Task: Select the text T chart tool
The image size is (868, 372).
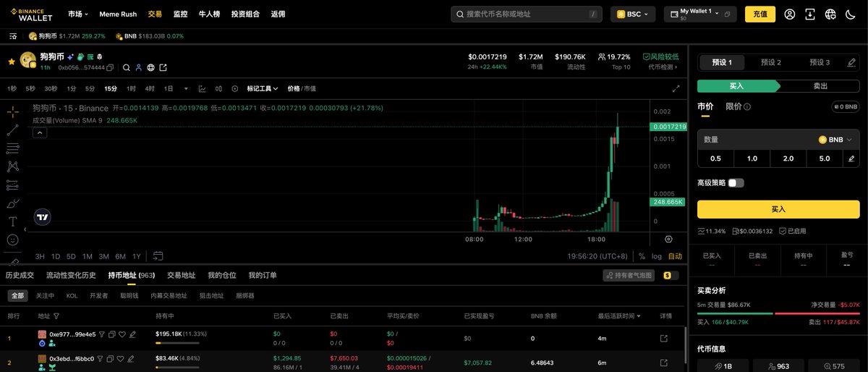Action: point(13,221)
